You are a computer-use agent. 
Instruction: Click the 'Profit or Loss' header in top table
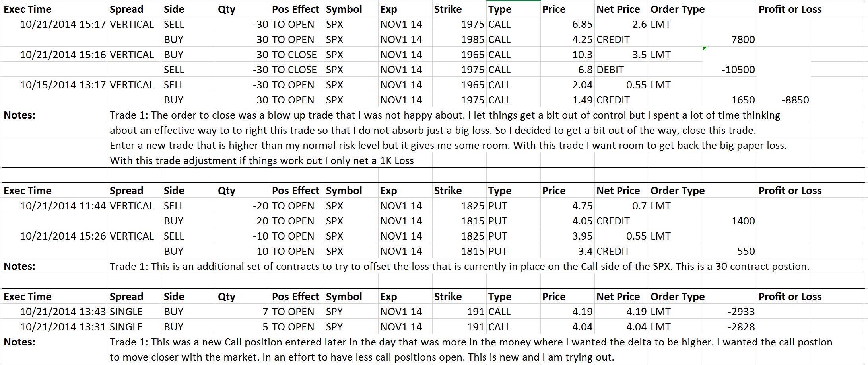click(790, 9)
